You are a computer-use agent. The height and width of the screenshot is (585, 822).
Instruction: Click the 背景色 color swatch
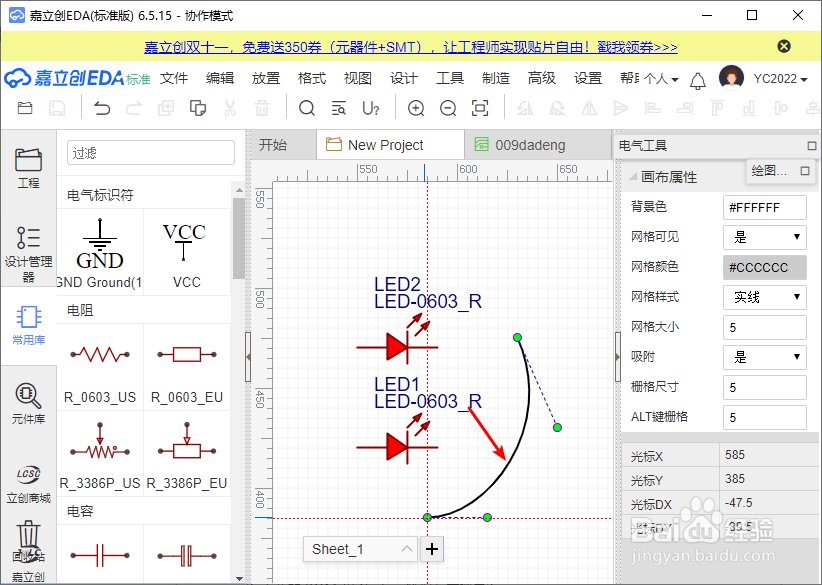(x=764, y=207)
